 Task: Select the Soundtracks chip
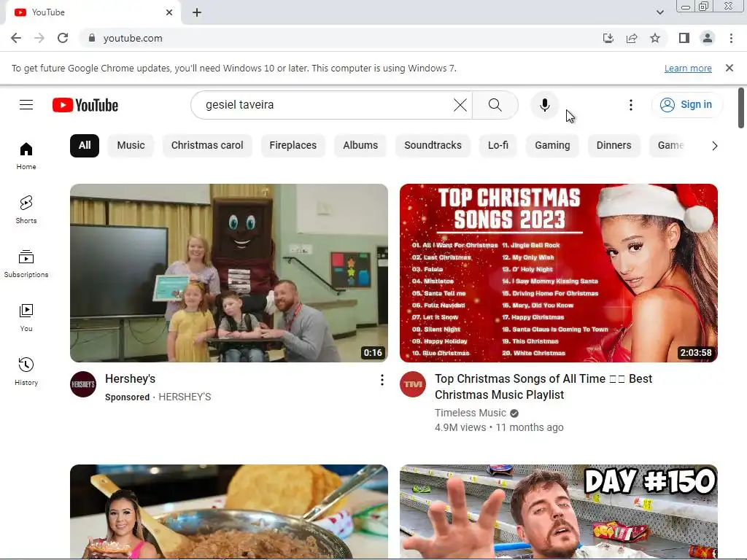433,146
